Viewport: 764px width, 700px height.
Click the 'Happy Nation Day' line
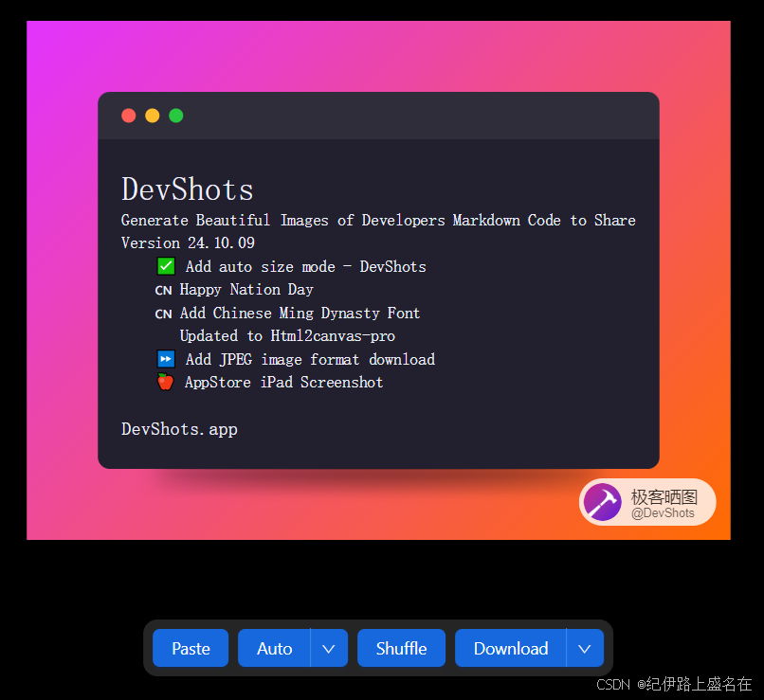pos(246,290)
